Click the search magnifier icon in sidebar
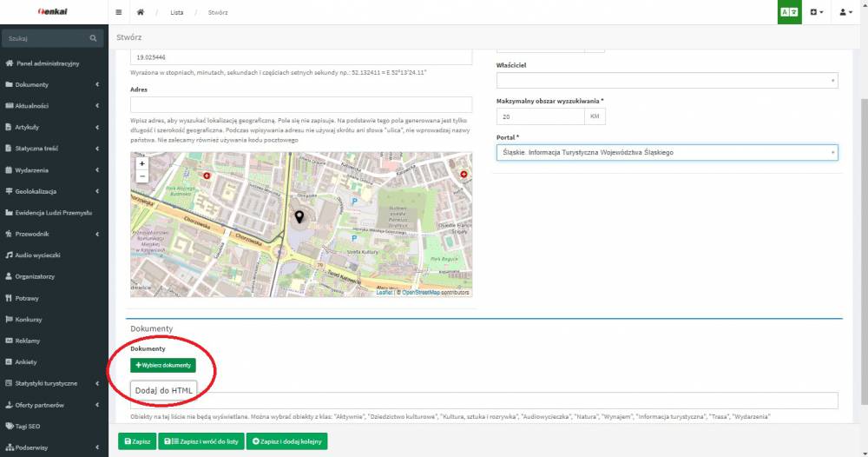This screenshot has width=868, height=457. pos(92,39)
